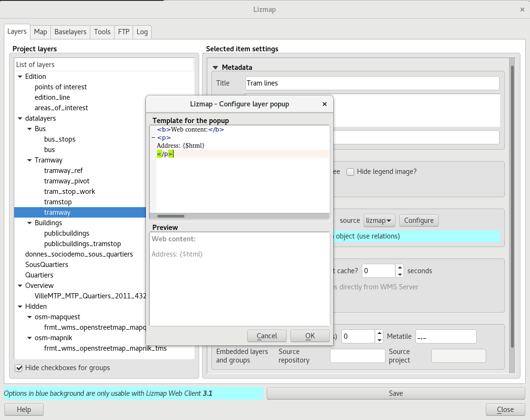Click the Metatile input field
Screen dimensions: 530x420
(x=446, y=336)
